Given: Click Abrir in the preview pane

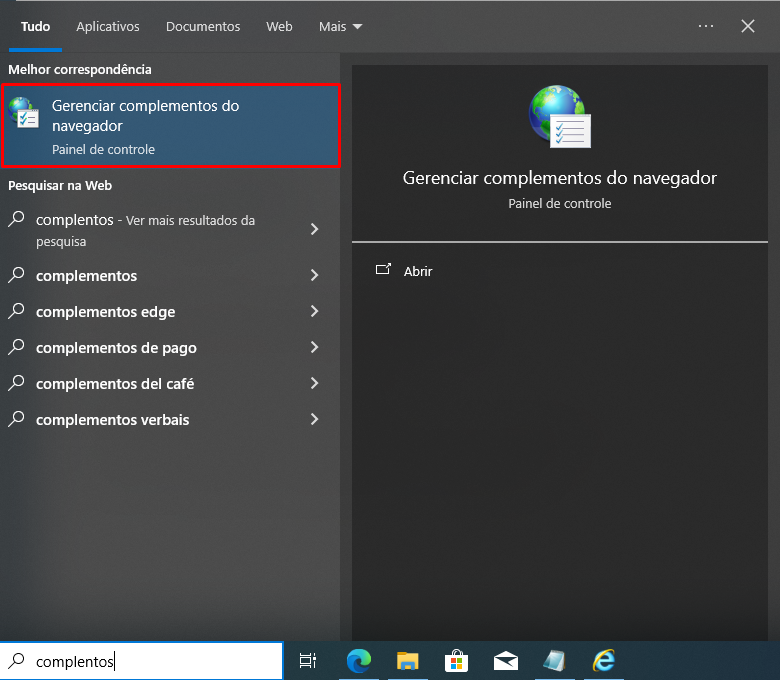Looking at the screenshot, I should (x=418, y=271).
